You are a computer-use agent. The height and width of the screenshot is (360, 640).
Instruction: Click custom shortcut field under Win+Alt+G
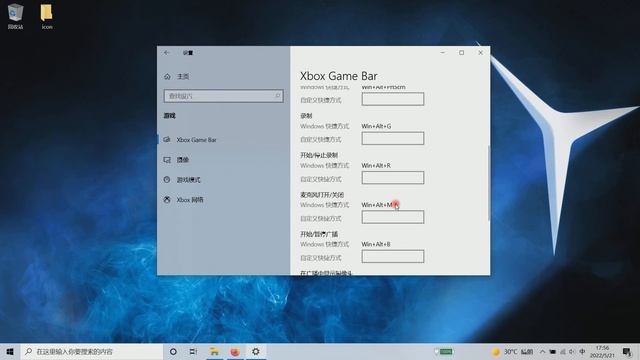[x=393, y=138]
